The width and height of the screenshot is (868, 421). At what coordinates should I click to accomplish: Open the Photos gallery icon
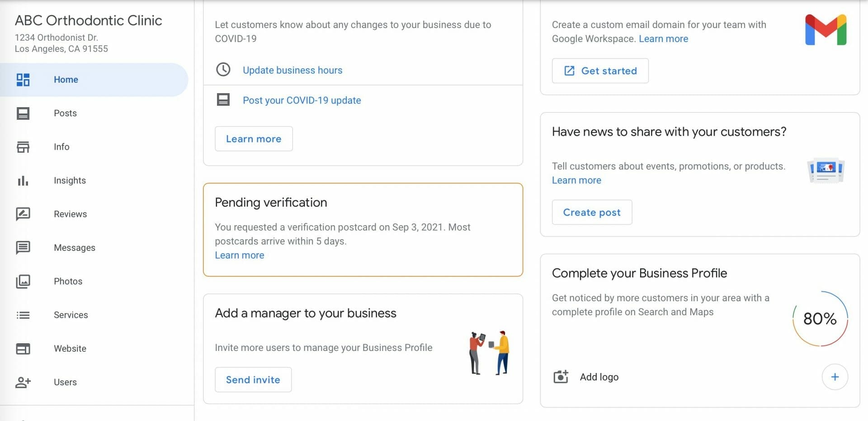[23, 281]
